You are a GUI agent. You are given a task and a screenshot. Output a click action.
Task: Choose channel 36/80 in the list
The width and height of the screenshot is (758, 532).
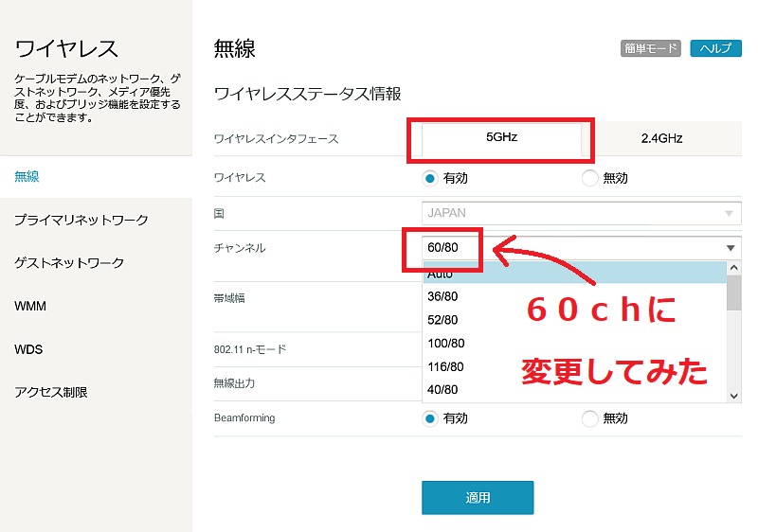pos(575,296)
